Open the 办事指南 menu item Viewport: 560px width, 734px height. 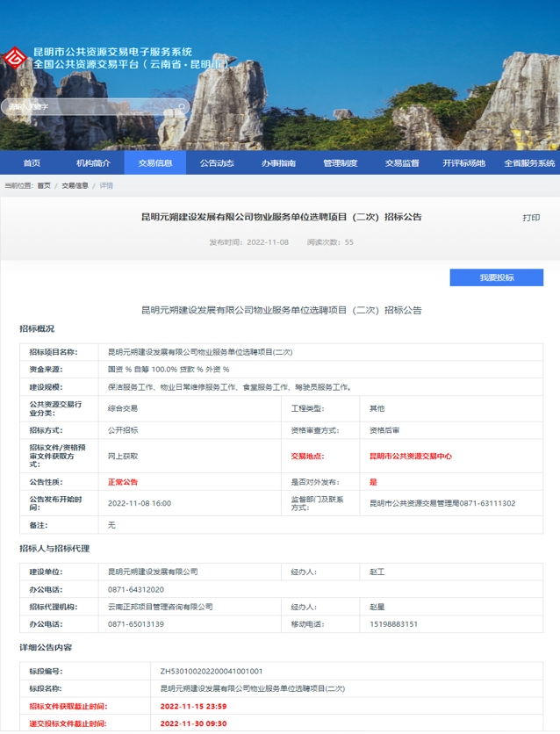coord(278,163)
